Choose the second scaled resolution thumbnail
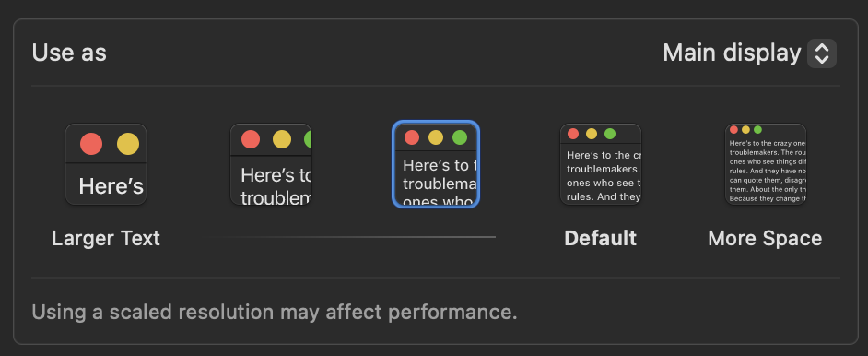 [x=271, y=164]
